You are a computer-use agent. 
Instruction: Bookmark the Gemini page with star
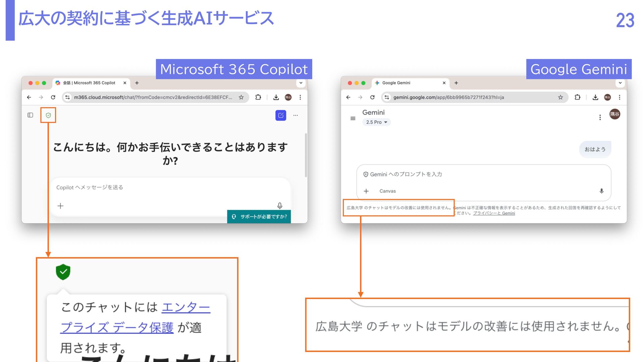[560, 97]
